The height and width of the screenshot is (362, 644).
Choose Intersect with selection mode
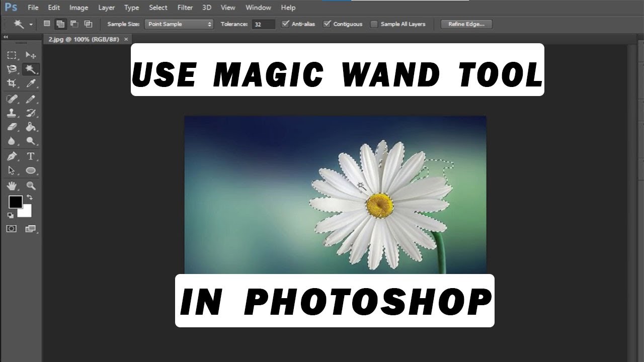pos(88,24)
